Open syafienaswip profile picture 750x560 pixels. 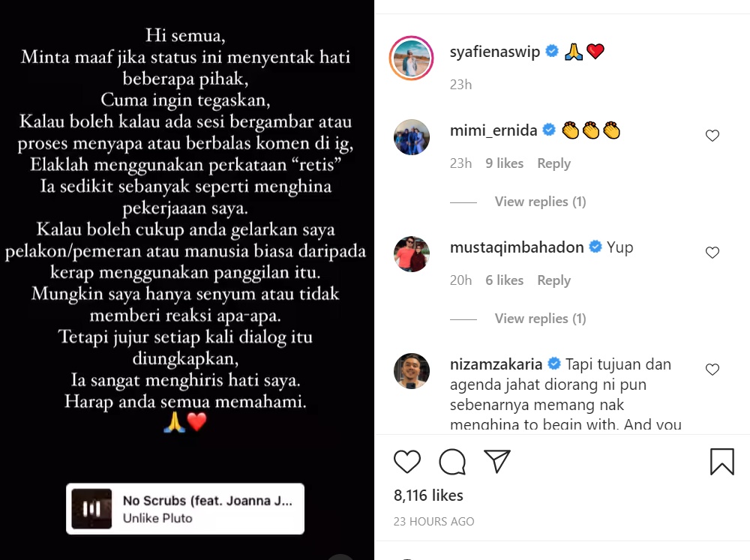(411, 58)
